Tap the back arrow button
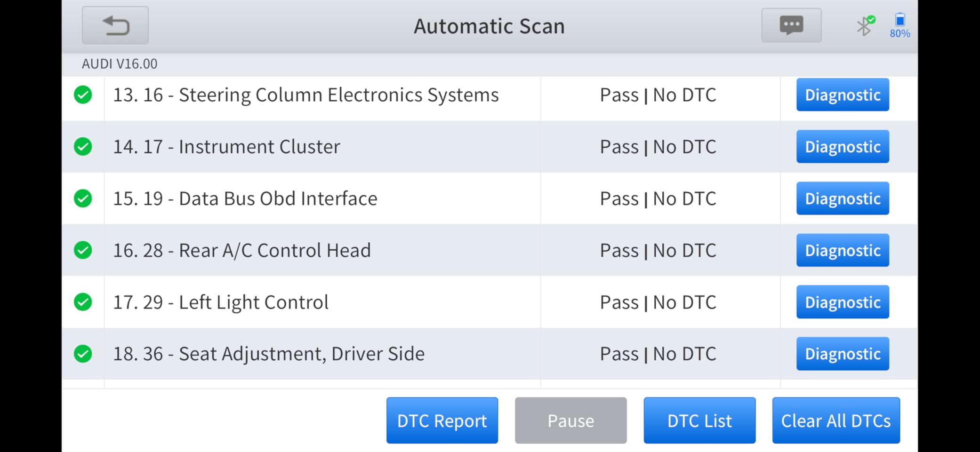Image resolution: width=980 pixels, height=452 pixels. point(115,25)
